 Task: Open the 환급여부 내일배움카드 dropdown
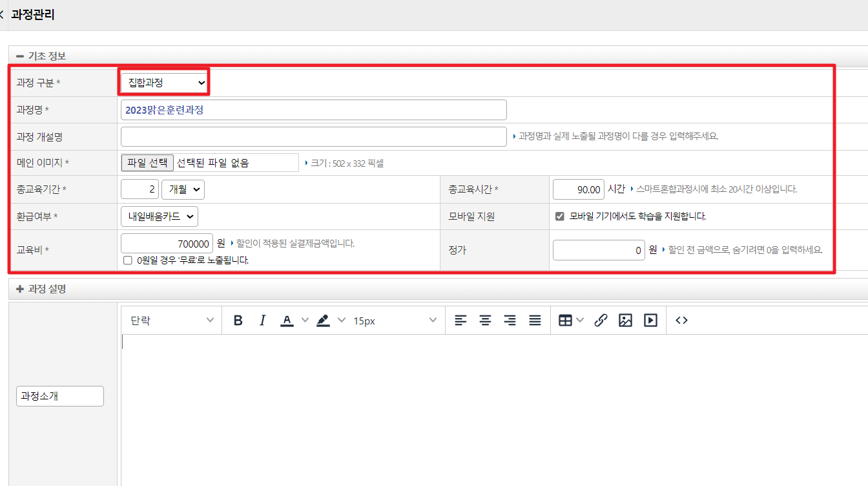160,217
